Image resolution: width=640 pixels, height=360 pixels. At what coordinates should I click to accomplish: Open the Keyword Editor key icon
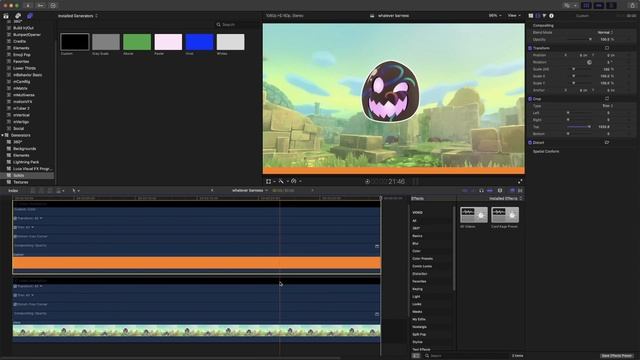[x=40, y=6]
